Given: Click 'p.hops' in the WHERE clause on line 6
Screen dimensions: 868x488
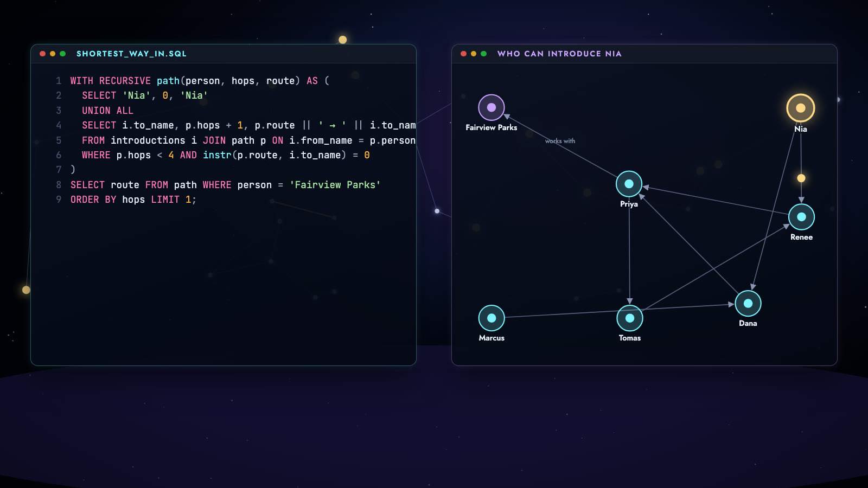Looking at the screenshot, I should [x=133, y=155].
